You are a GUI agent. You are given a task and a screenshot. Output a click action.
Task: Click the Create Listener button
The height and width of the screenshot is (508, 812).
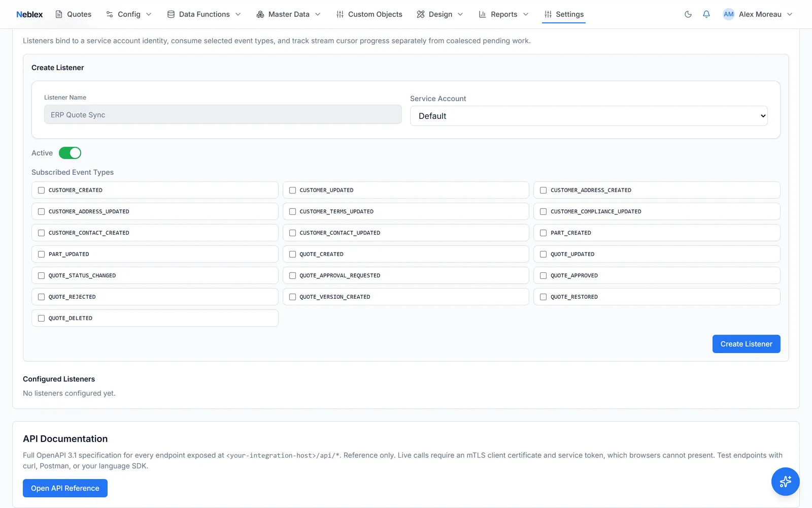pos(746,344)
